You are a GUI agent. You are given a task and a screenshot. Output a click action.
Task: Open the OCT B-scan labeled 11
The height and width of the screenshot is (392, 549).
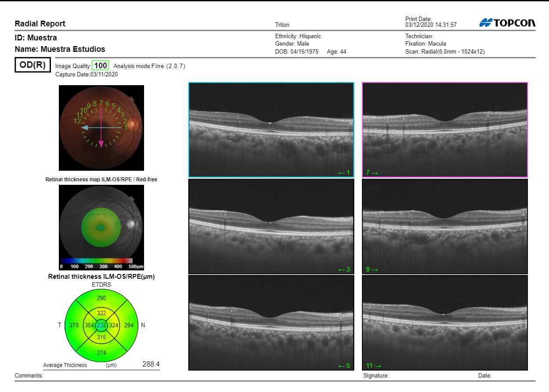[x=444, y=323]
